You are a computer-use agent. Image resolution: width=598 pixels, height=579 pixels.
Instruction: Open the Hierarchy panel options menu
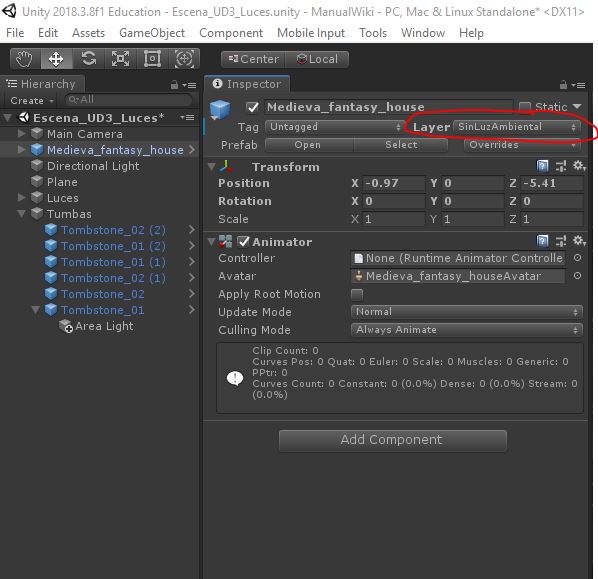click(x=190, y=85)
